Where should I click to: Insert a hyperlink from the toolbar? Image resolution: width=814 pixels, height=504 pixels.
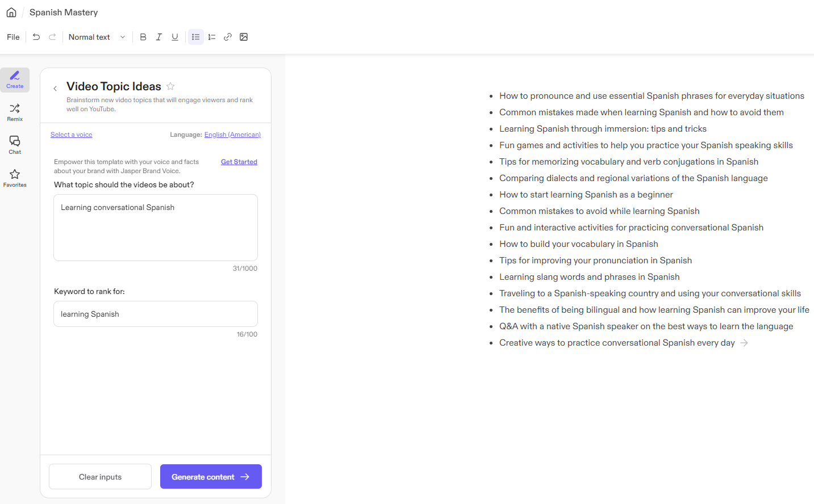pos(228,37)
